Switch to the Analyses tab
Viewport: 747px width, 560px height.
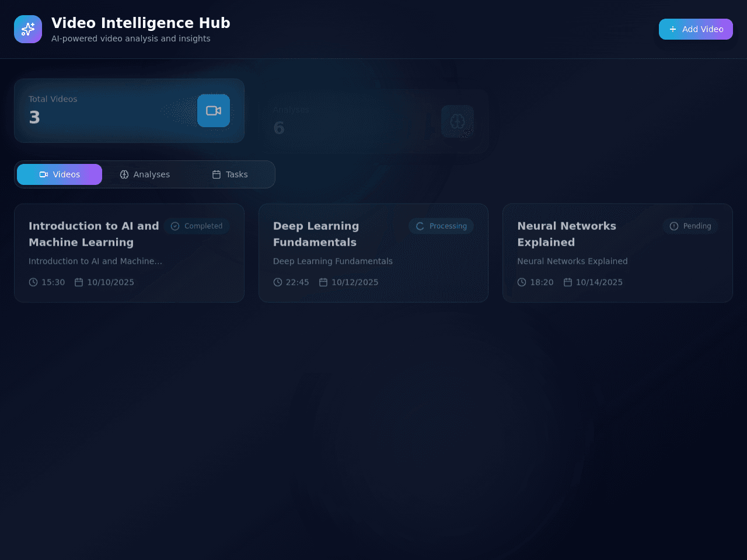145,174
